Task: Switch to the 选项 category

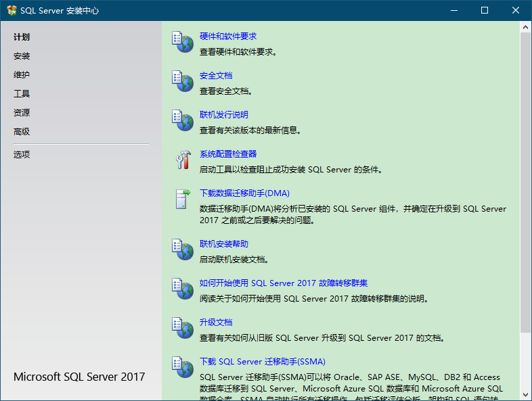Action: 22,155
